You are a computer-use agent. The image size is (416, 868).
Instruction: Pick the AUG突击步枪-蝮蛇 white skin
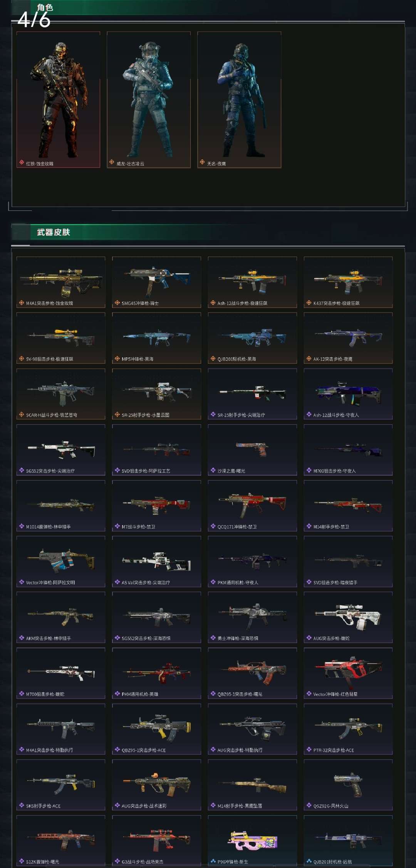tap(348, 617)
